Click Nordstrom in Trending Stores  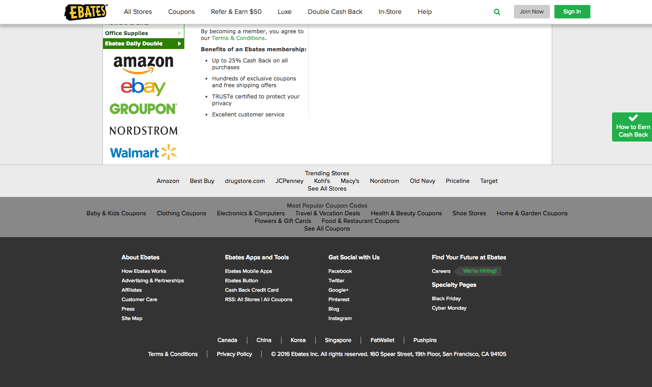pos(384,181)
